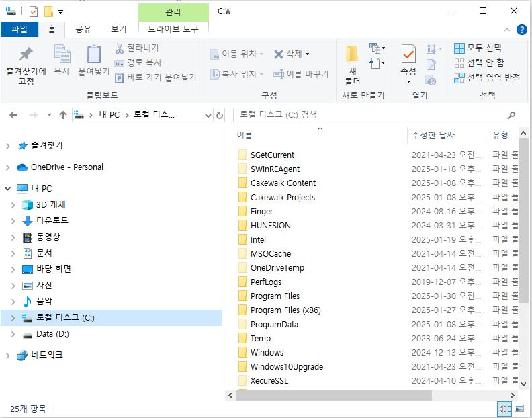Click the search magnifier icon
This screenshot has height=418, width=532.
point(511,115)
